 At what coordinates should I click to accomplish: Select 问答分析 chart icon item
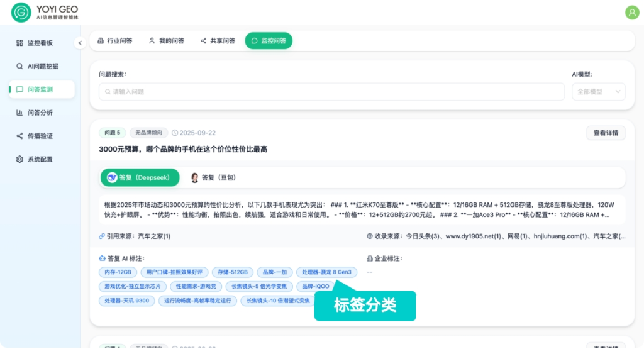40,113
